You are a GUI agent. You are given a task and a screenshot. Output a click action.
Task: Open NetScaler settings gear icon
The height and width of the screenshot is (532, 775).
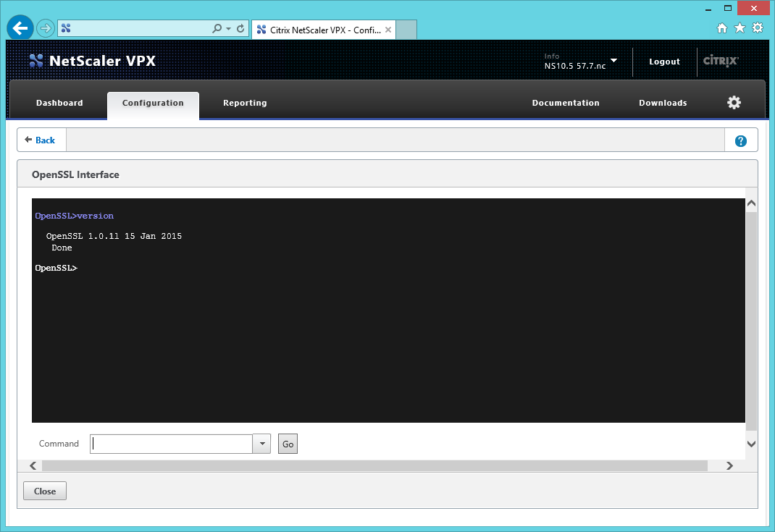(734, 102)
